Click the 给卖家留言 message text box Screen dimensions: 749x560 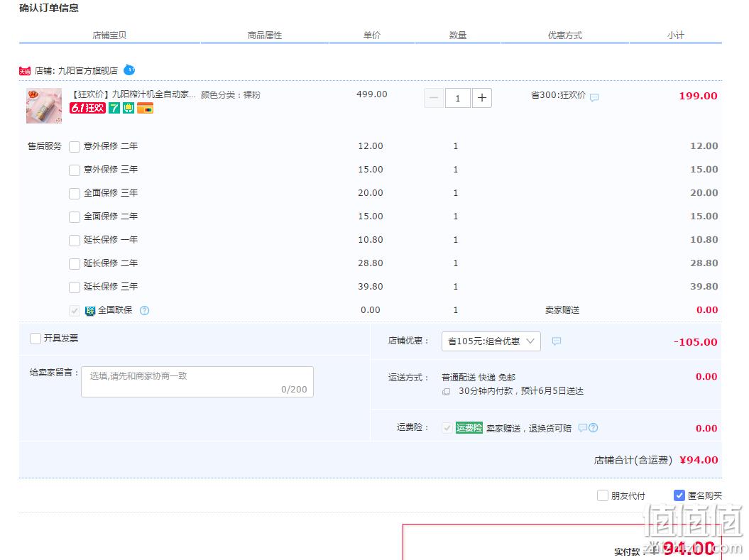pyautogui.click(x=197, y=382)
